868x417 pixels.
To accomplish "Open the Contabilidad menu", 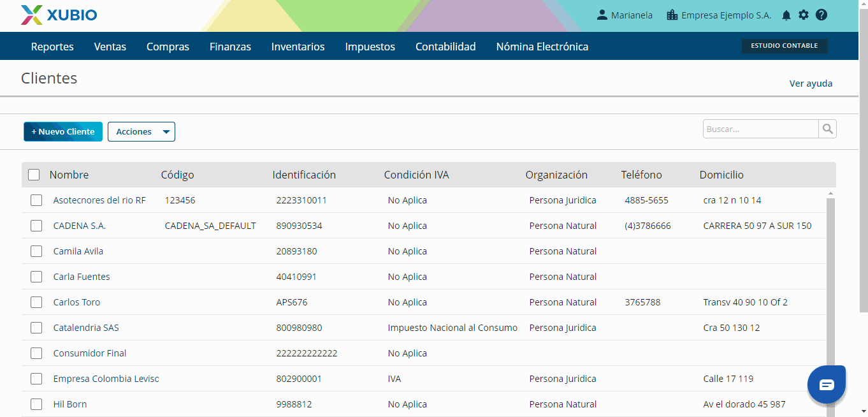I will [445, 47].
